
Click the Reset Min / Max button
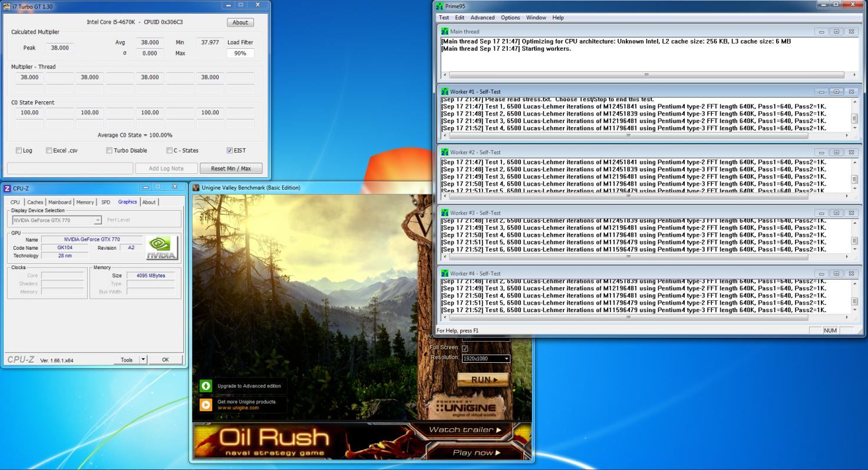pos(231,168)
